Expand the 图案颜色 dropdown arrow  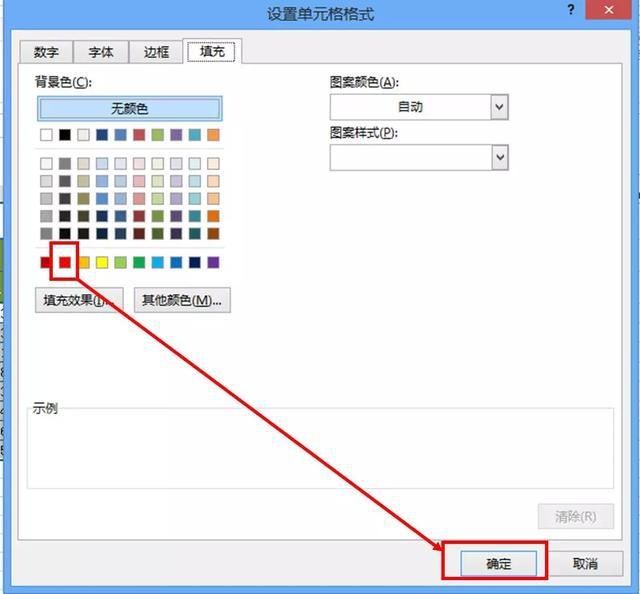tap(499, 107)
